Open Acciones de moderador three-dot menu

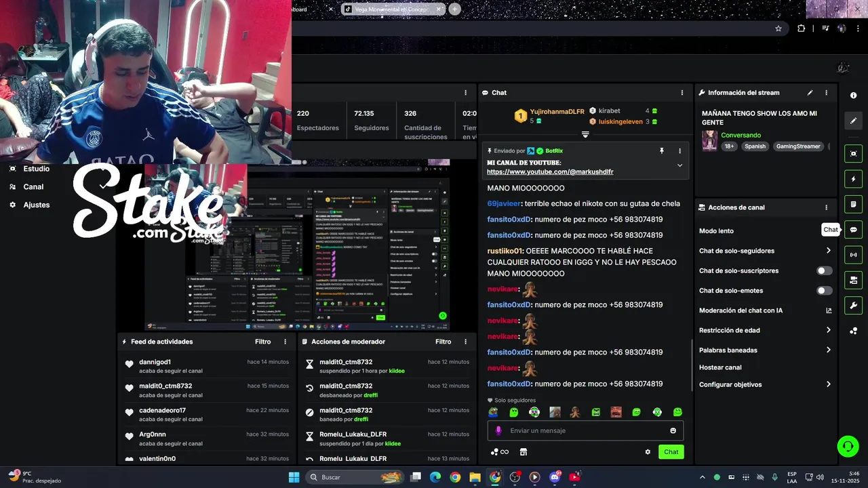[465, 342]
